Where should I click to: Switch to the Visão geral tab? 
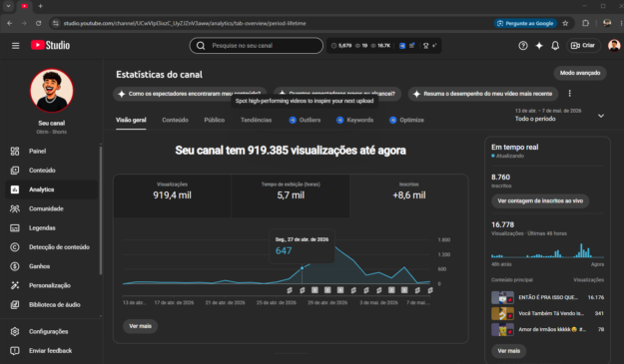click(131, 120)
